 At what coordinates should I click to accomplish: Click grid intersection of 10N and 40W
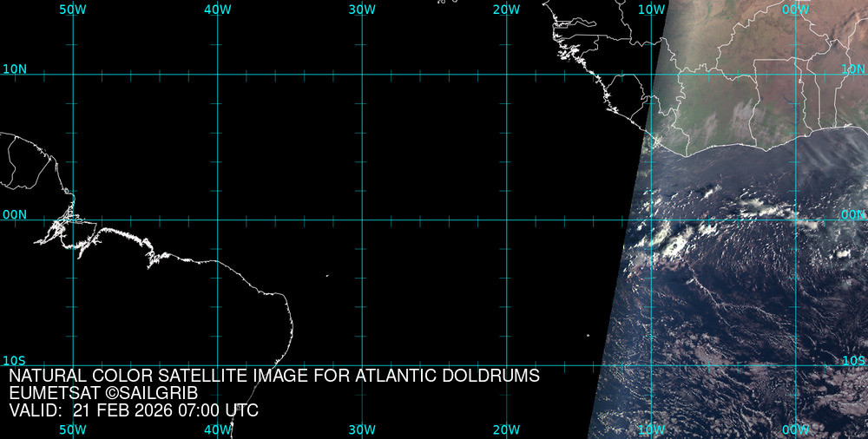tap(217, 75)
